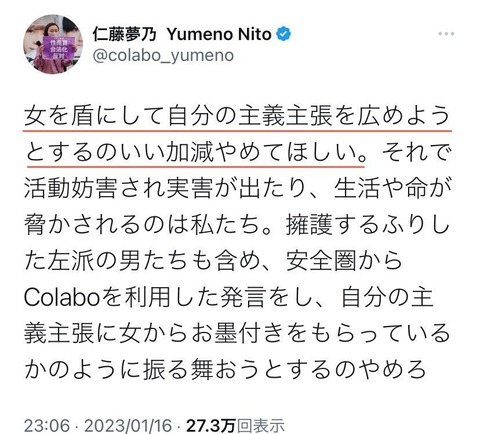The height and width of the screenshot is (434, 480).
Task: Click the word Colabo in tweet
Action: coord(62,298)
